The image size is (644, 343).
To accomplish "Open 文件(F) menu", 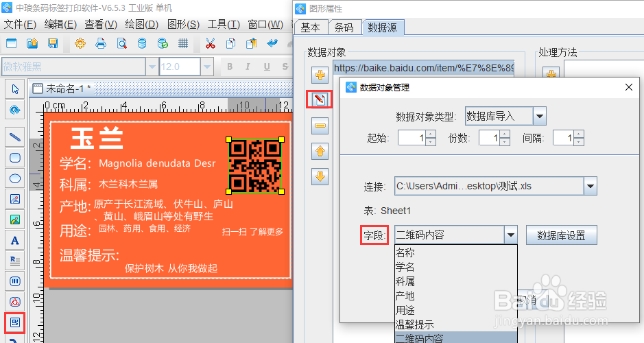I will 20,24.
